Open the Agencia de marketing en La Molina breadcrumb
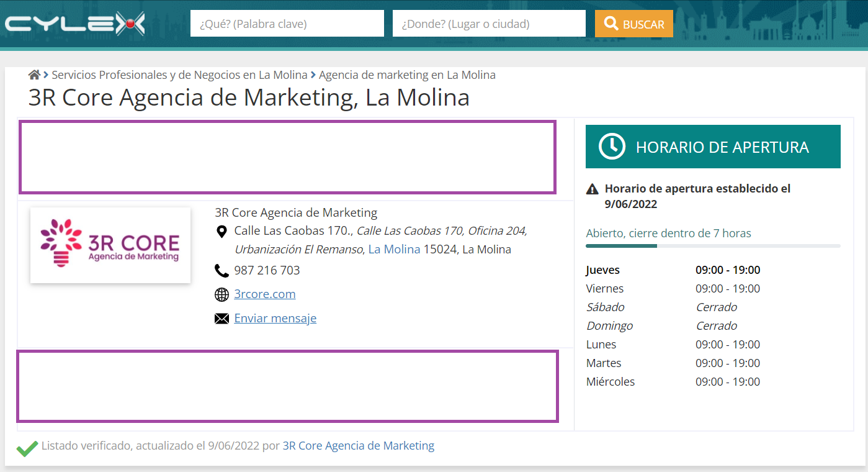 [x=407, y=75]
